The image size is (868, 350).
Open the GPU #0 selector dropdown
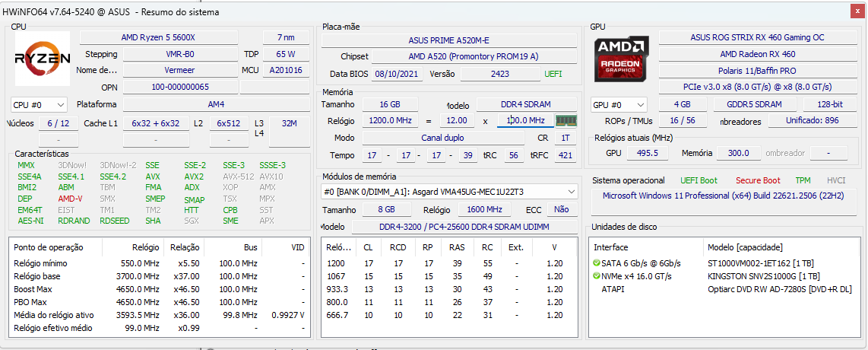point(619,105)
